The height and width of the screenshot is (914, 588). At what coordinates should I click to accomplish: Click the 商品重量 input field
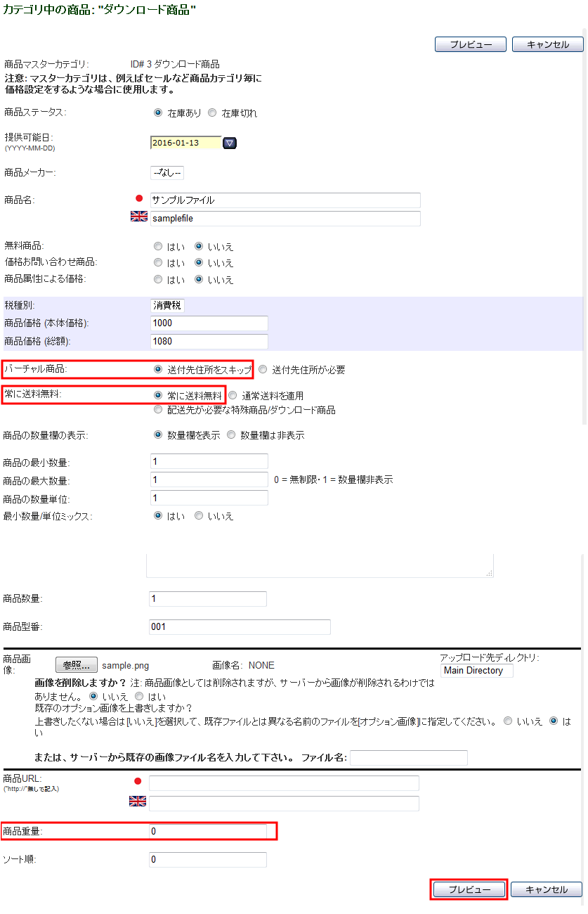[208, 832]
